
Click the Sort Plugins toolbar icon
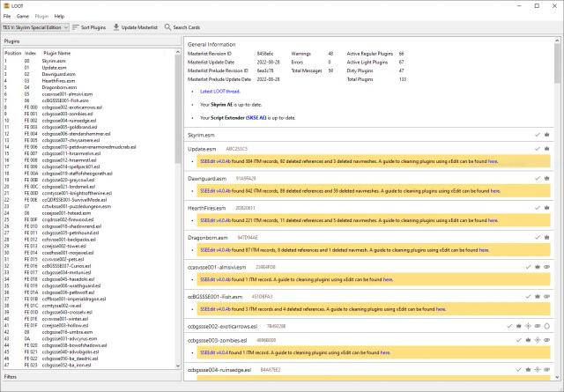click(x=78, y=28)
